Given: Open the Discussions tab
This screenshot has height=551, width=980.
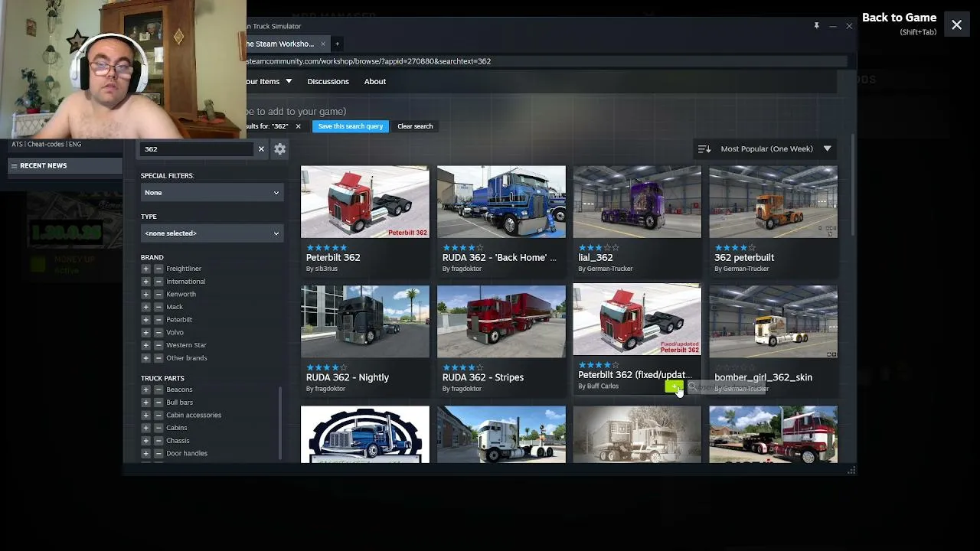Looking at the screenshot, I should pos(328,81).
